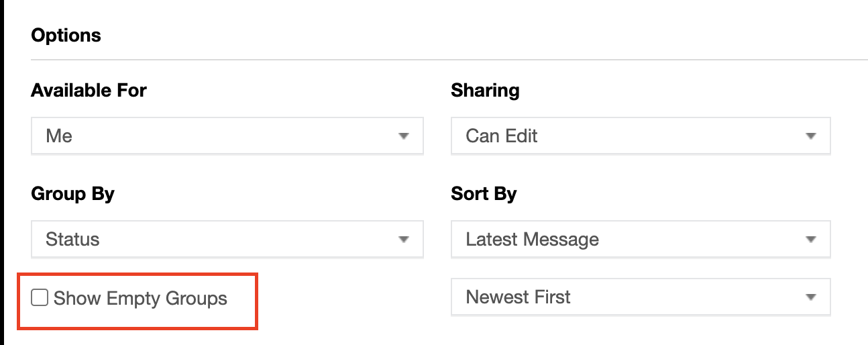
Task: Click the Sharing dropdown arrow icon
Action: (810, 136)
